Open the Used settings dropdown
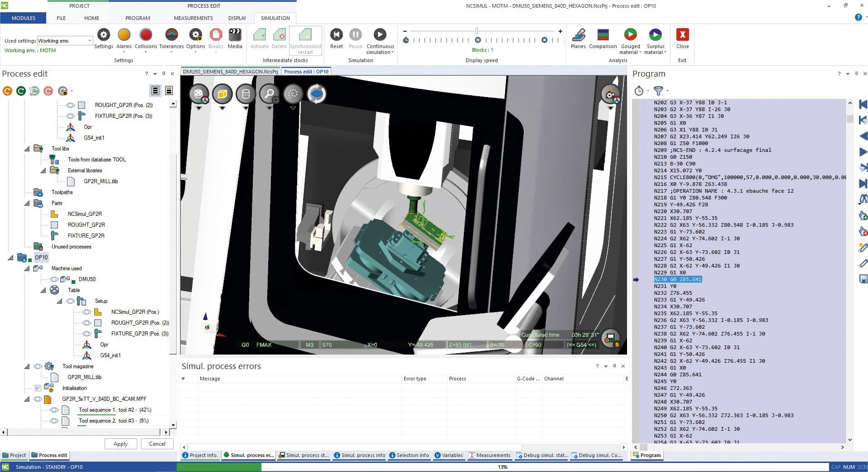This screenshot has height=472, width=868. pyautogui.click(x=89, y=41)
